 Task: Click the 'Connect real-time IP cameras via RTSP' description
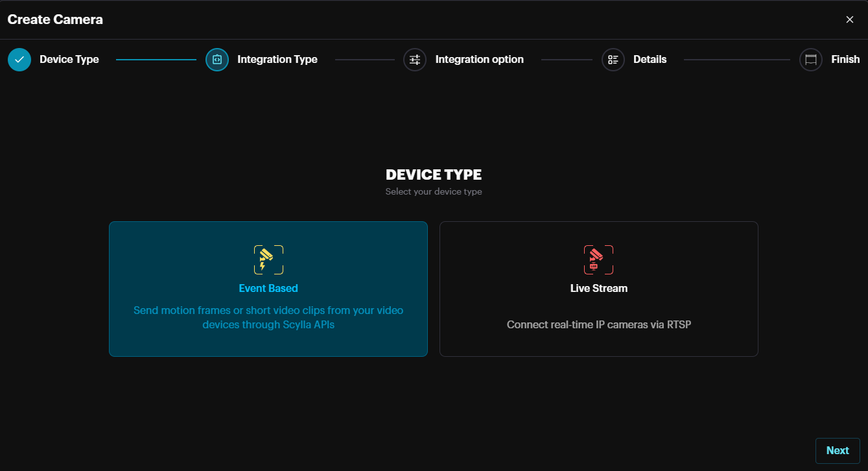[598, 324]
